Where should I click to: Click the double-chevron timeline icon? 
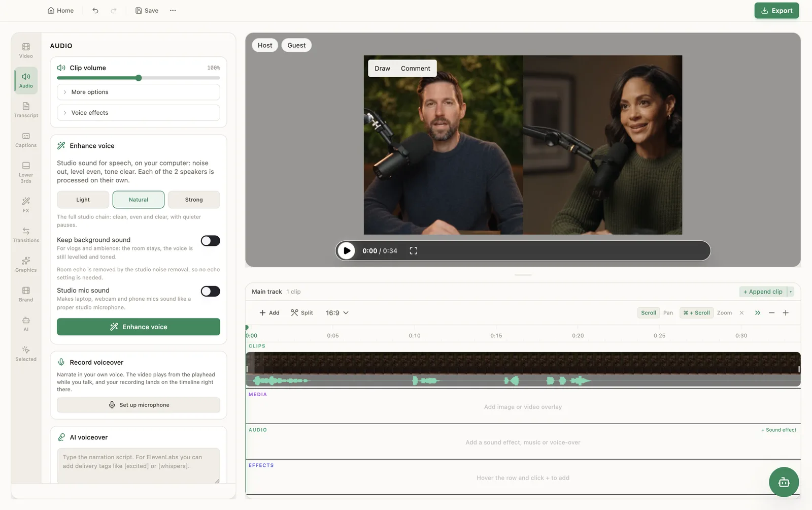758,313
